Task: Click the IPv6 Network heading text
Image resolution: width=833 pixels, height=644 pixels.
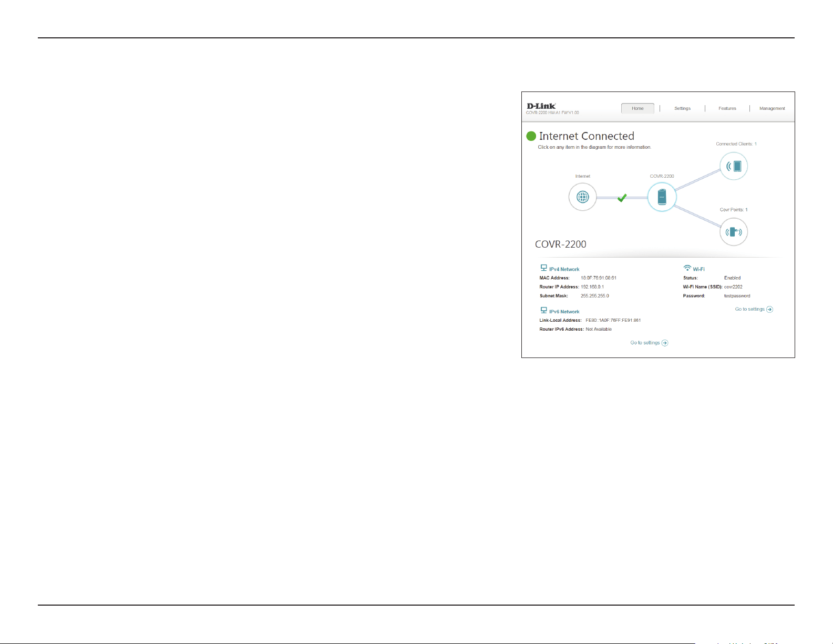Action: [x=564, y=312]
